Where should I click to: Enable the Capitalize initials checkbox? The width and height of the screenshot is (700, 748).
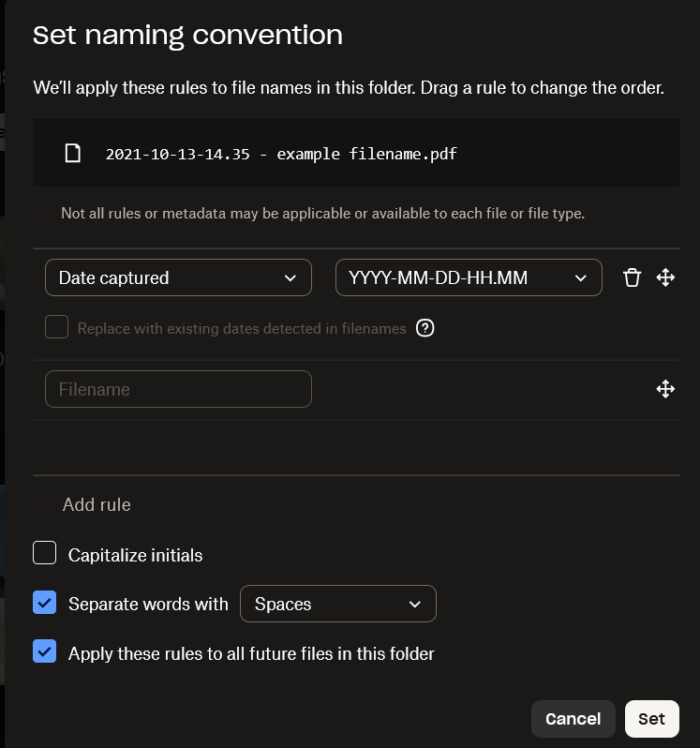tap(45, 554)
